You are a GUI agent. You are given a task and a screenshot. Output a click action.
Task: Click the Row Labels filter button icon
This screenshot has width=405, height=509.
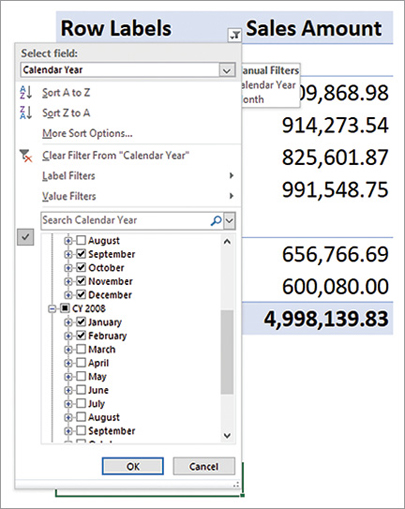click(x=235, y=35)
